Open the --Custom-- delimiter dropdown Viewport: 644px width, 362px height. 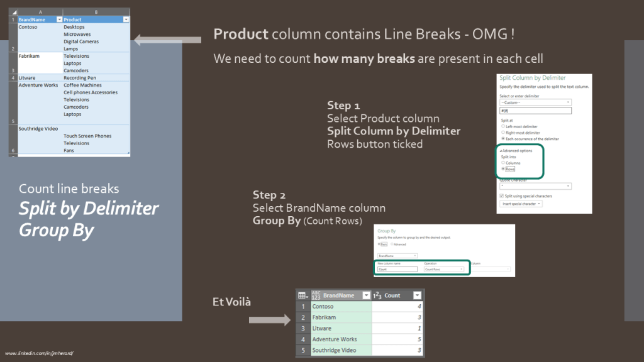pyautogui.click(x=535, y=102)
